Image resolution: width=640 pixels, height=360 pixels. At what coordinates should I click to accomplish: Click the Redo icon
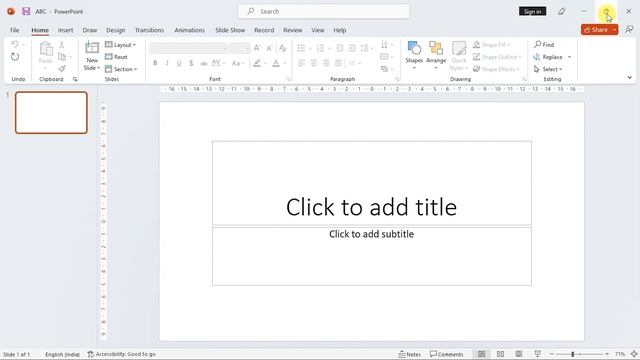15,57
